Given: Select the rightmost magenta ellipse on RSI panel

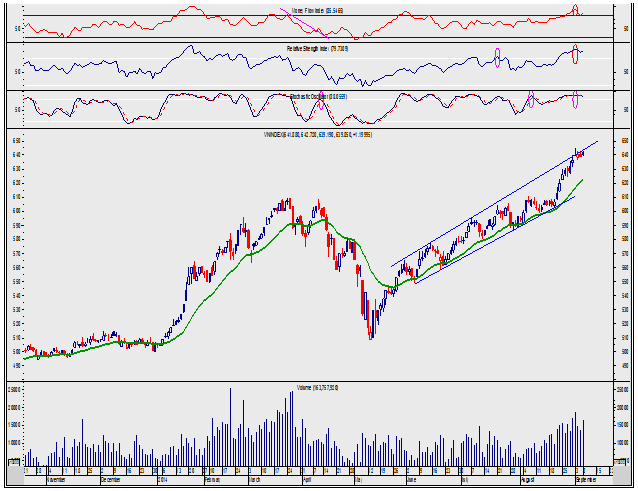Looking at the screenshot, I should 575,55.
